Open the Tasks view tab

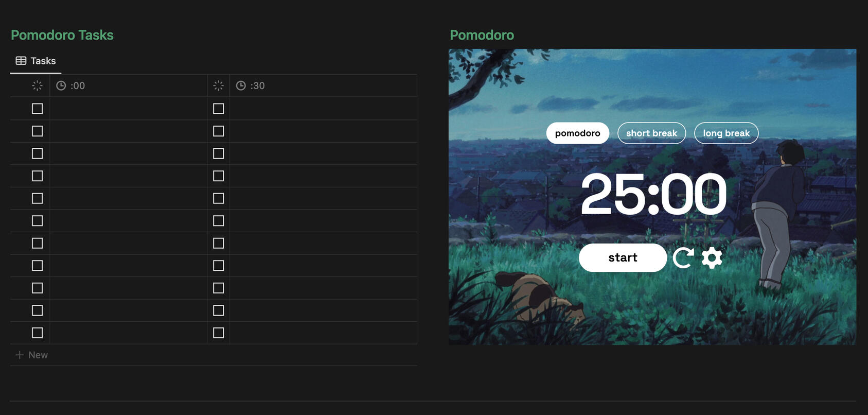click(x=36, y=61)
